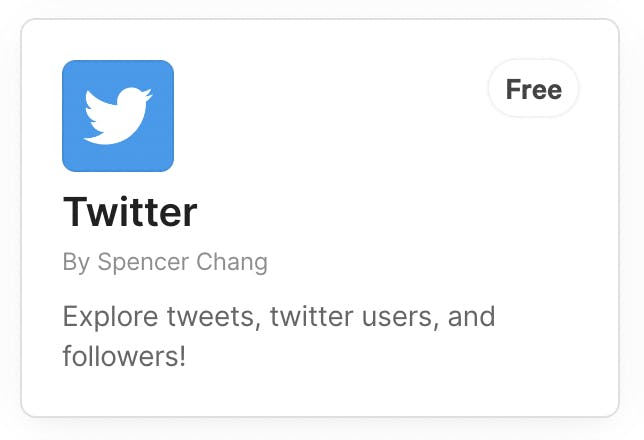Click the white bird in the logo
644x440 pixels.
[117, 115]
